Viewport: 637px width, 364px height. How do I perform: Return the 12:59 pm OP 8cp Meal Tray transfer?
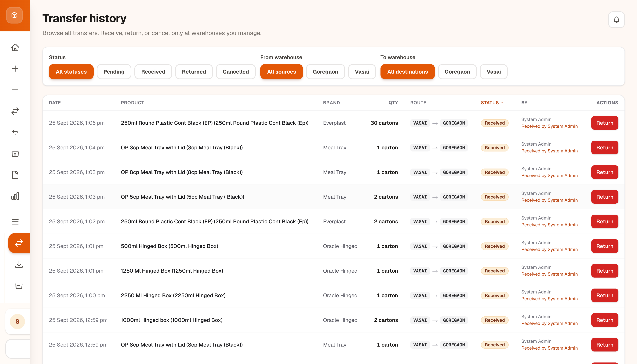pos(605,345)
